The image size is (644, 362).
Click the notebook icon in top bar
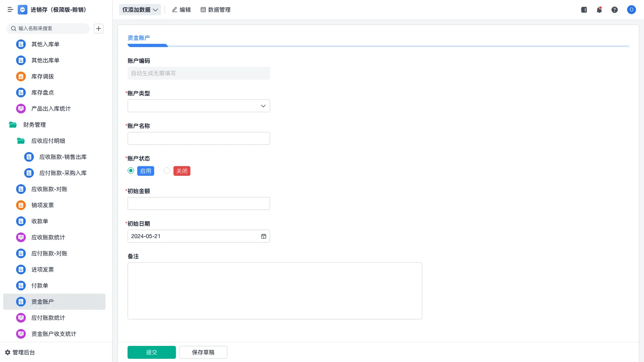(584, 10)
